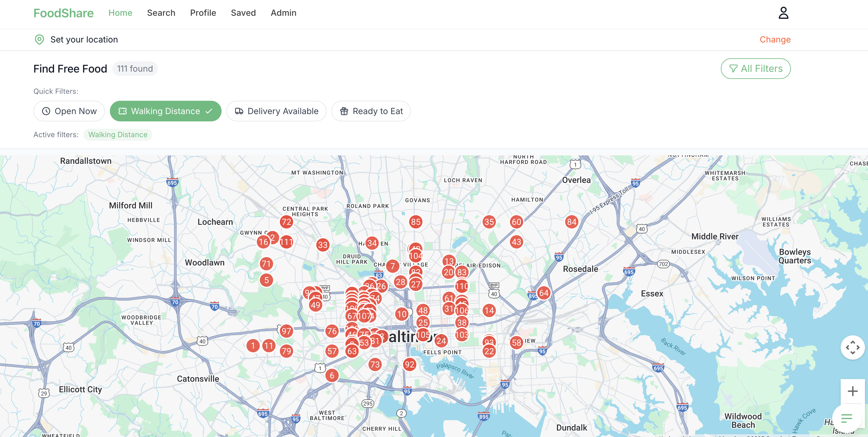Click the FoodShare logo
This screenshot has width=868, height=437.
(63, 13)
